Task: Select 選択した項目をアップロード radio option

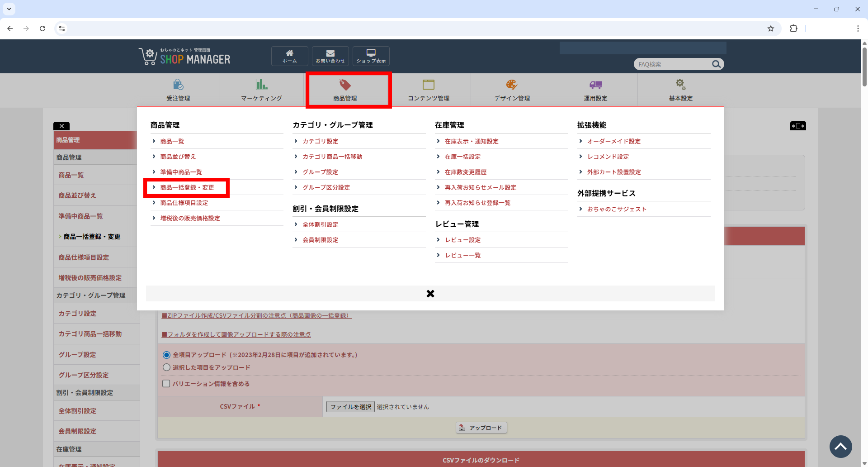Action: click(x=166, y=367)
